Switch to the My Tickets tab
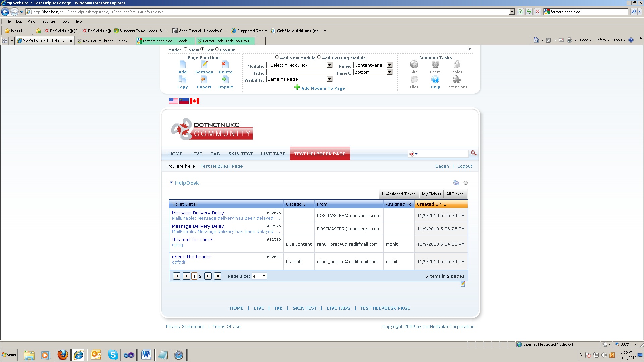Image resolution: width=644 pixels, height=362 pixels. [x=431, y=194]
